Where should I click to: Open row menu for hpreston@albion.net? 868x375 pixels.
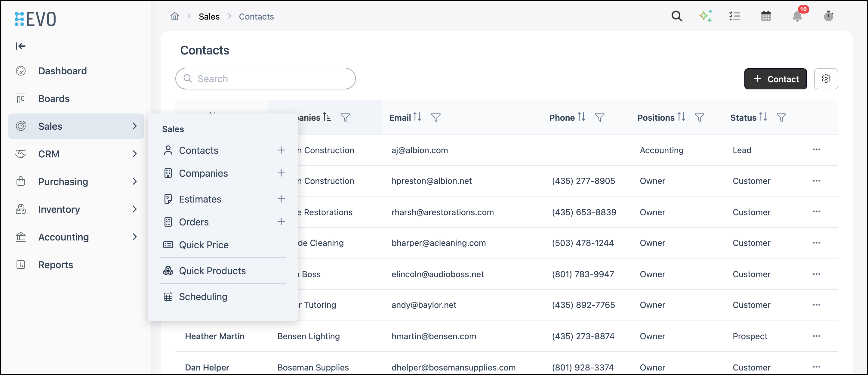click(816, 181)
